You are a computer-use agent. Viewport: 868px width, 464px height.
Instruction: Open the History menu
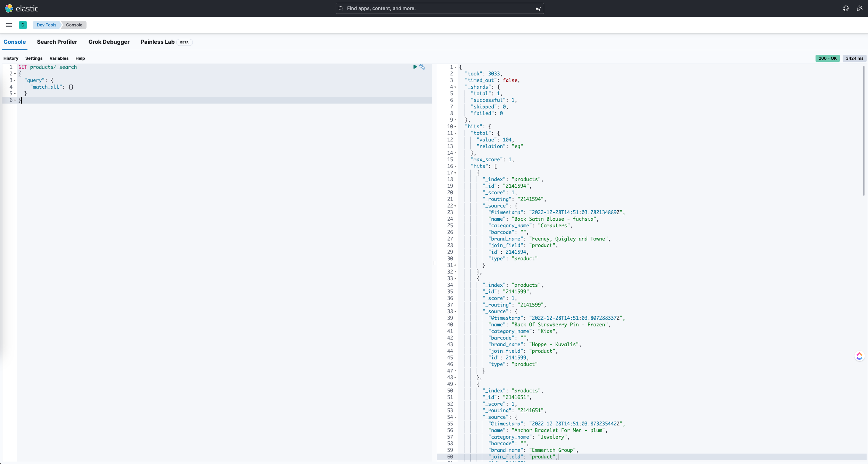click(x=11, y=58)
